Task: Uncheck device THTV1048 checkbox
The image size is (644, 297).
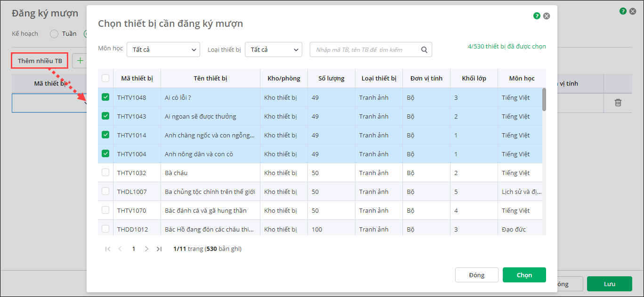Action: 105,97
